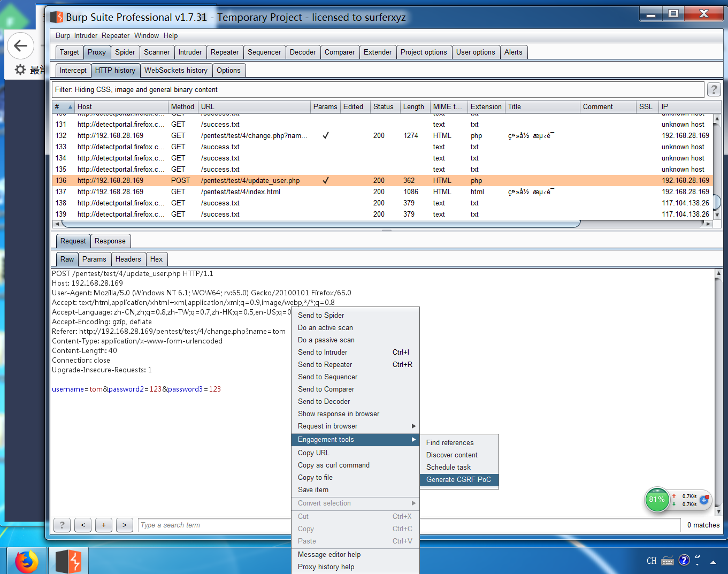Image resolution: width=728 pixels, height=574 pixels.
Task: Click the filter bar text
Action: point(136,89)
